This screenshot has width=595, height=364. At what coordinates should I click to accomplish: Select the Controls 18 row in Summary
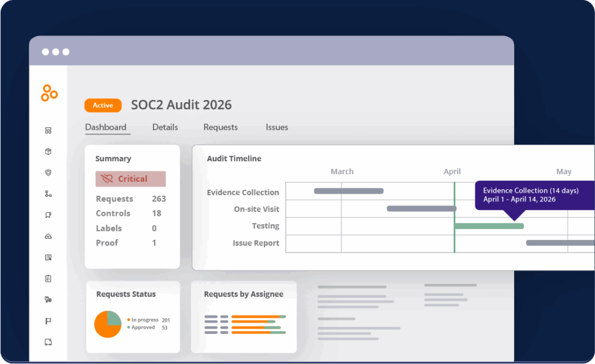(128, 213)
